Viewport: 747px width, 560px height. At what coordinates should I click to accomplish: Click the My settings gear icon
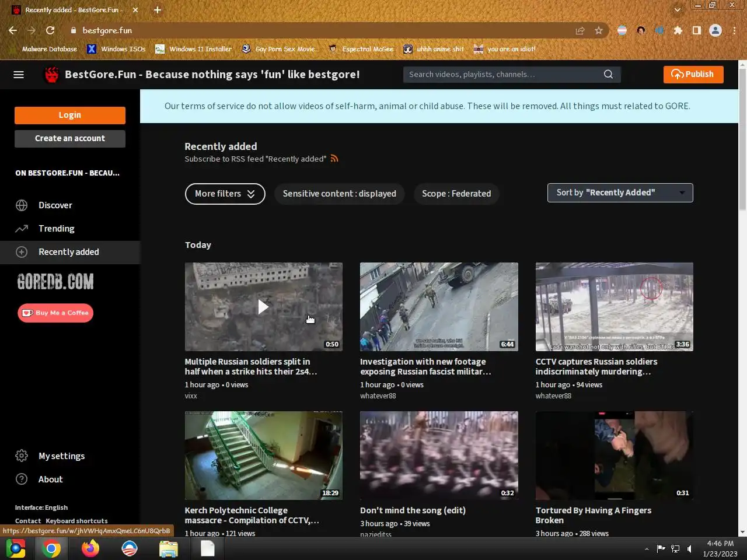pos(22,456)
